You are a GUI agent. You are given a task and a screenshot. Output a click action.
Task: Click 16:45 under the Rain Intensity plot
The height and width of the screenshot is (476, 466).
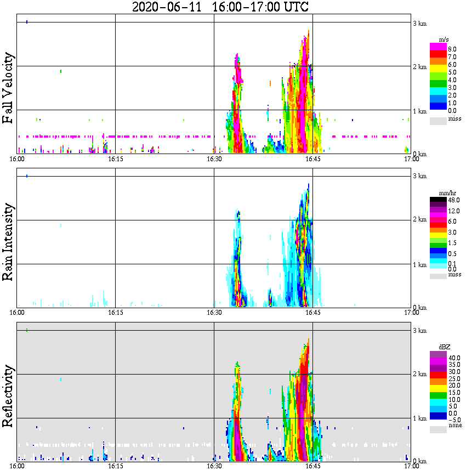[x=312, y=313]
